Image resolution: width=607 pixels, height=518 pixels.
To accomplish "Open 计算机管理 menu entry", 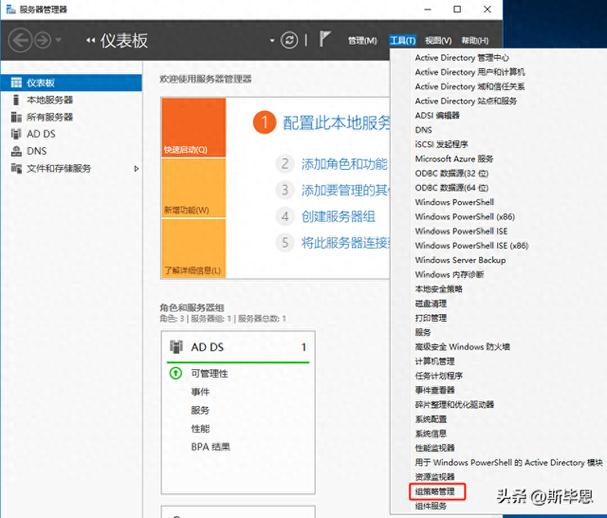I will click(x=434, y=361).
